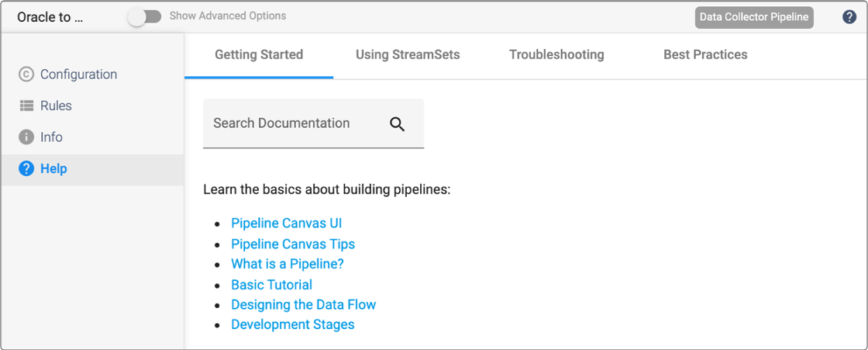Select Help in the sidebar
This screenshot has width=868, height=350.
92,168
